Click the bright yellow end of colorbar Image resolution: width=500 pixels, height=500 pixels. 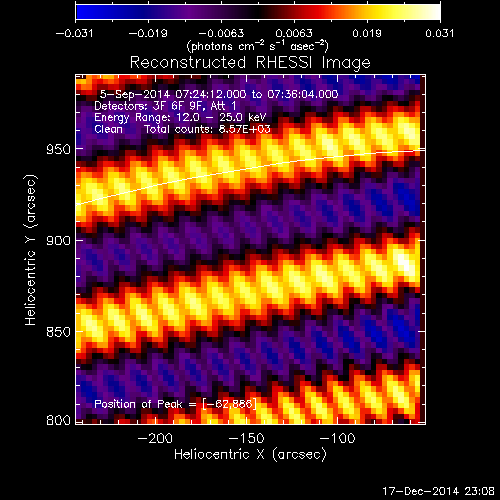[433, 11]
